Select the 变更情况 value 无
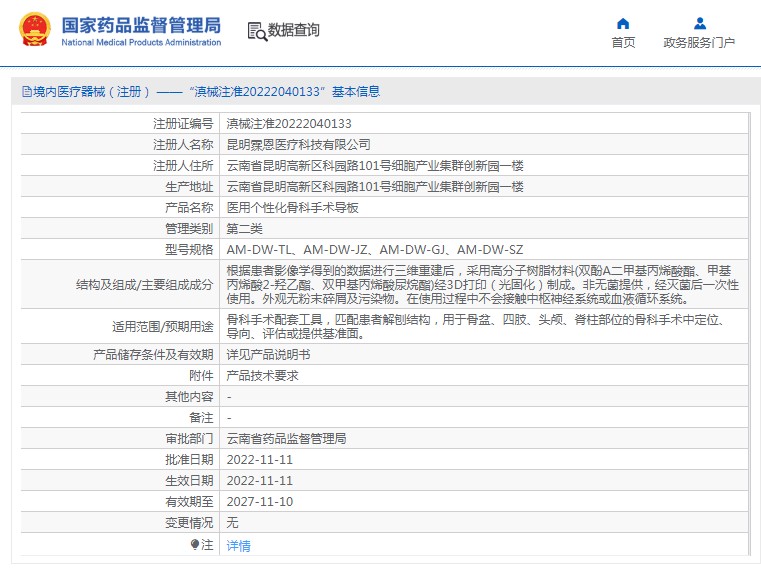Viewport: 761px width, 573px height. click(x=232, y=523)
